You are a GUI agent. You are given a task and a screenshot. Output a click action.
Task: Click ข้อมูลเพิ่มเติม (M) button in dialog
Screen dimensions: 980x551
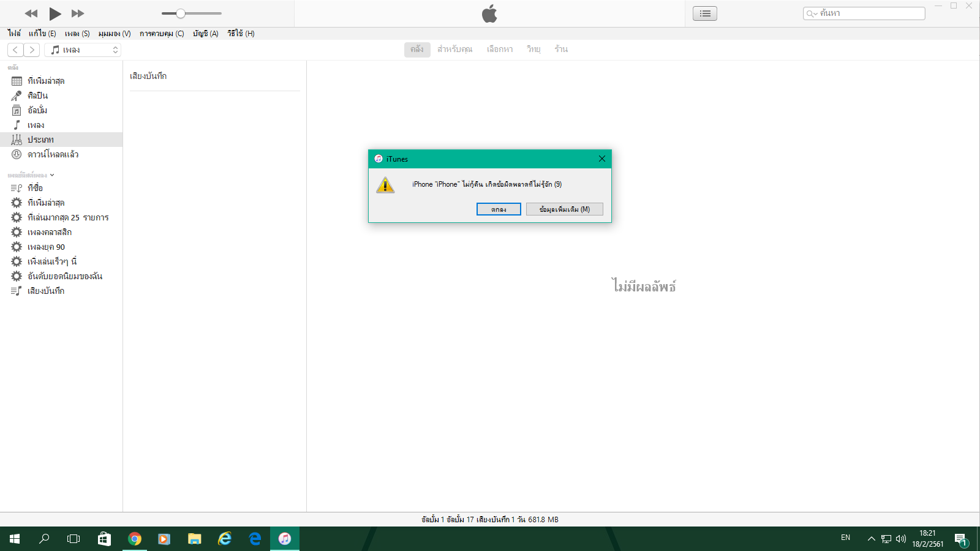click(565, 209)
